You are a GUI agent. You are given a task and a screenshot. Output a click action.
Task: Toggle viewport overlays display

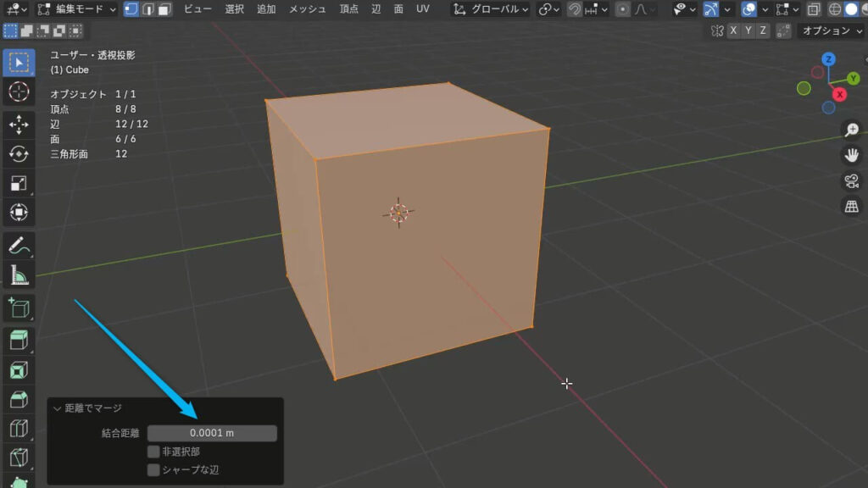pos(749,9)
